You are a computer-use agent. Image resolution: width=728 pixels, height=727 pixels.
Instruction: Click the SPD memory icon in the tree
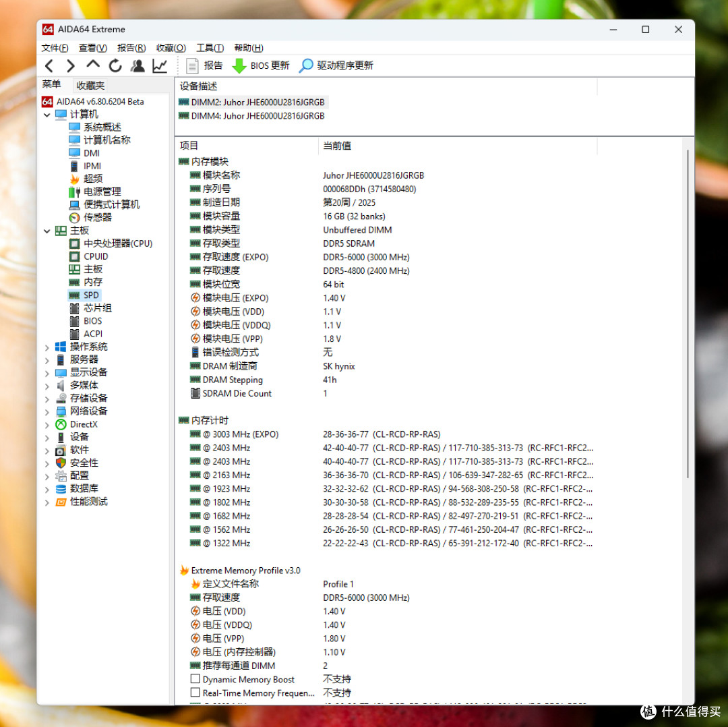point(74,295)
